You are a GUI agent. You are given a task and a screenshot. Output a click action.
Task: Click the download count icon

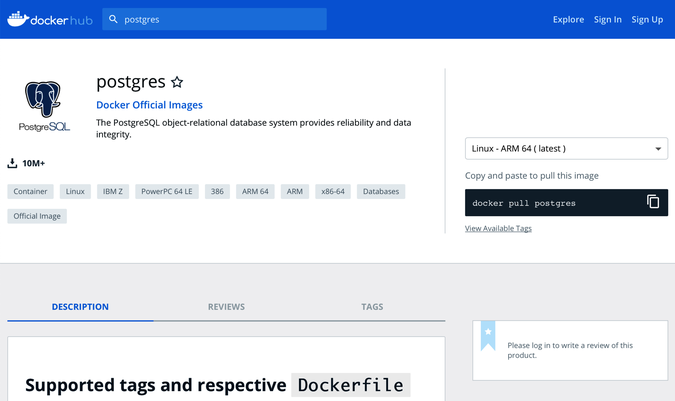[12, 163]
